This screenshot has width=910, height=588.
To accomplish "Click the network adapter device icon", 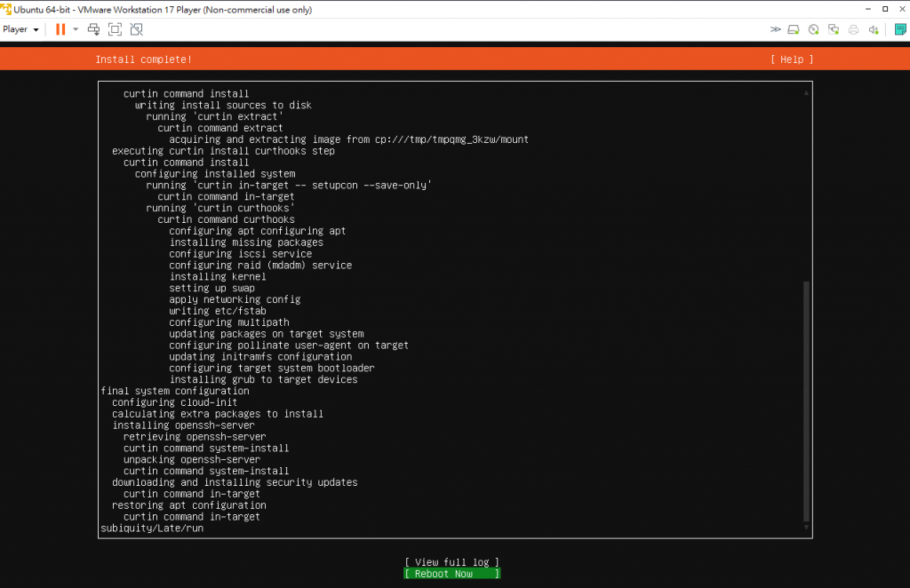I will [x=834, y=29].
